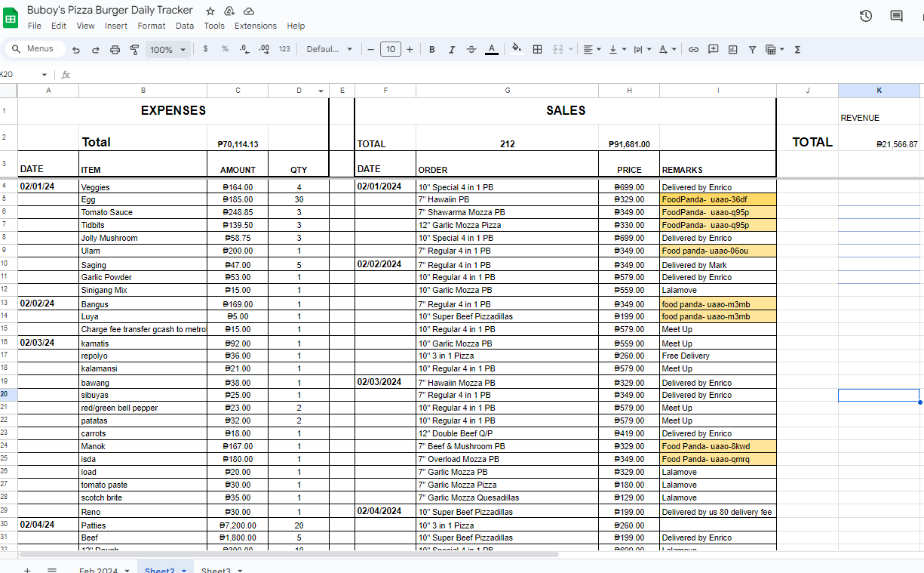Open the Extensions menu
Viewport: 924px width, 573px height.
[256, 26]
